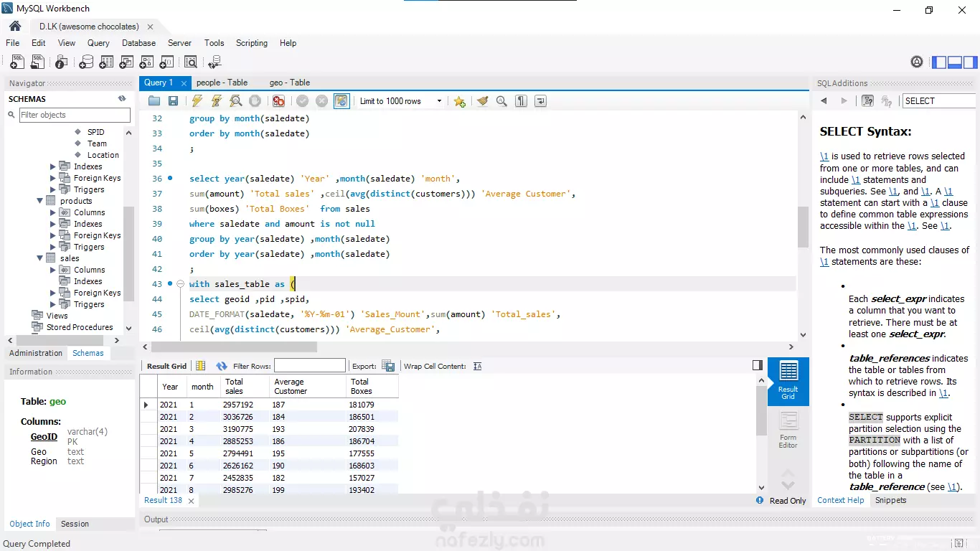The image size is (980, 551).
Task: Open a script file in editor
Action: (154, 101)
